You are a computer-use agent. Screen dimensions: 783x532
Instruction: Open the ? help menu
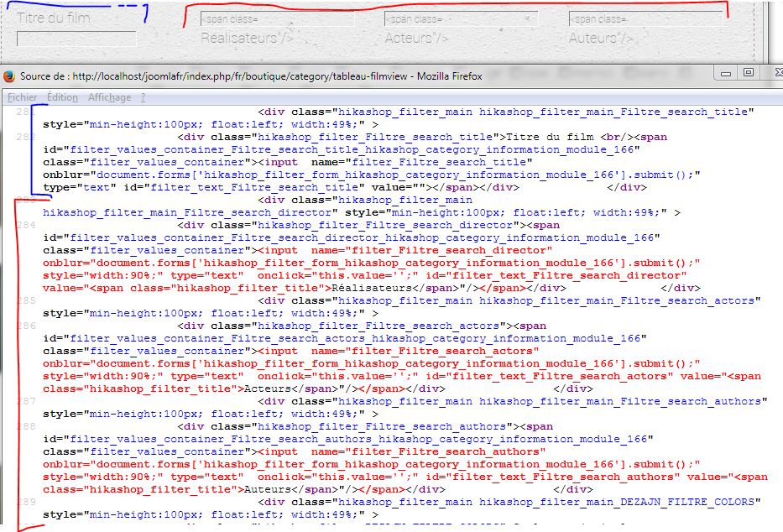[143, 97]
